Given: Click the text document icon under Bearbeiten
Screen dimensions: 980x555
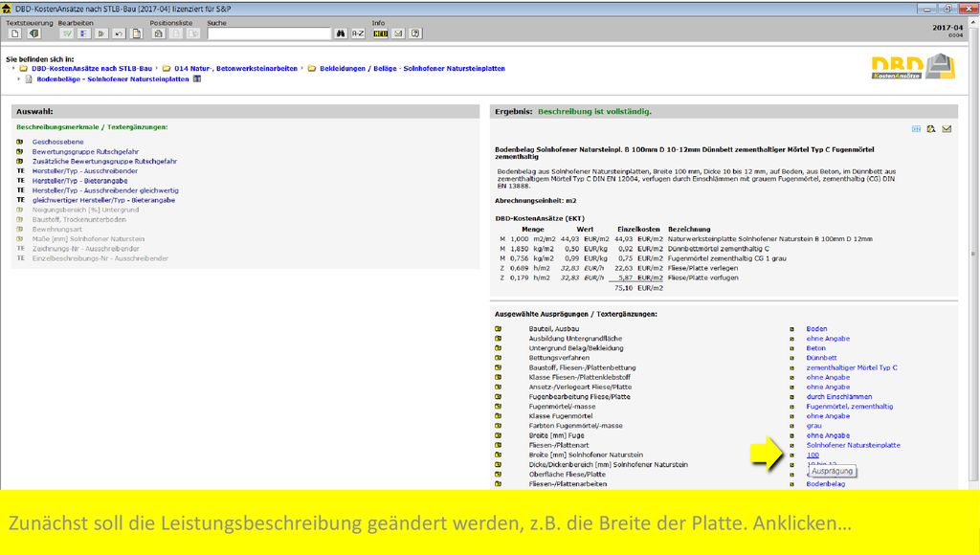Looking at the screenshot, I should click(x=136, y=33).
